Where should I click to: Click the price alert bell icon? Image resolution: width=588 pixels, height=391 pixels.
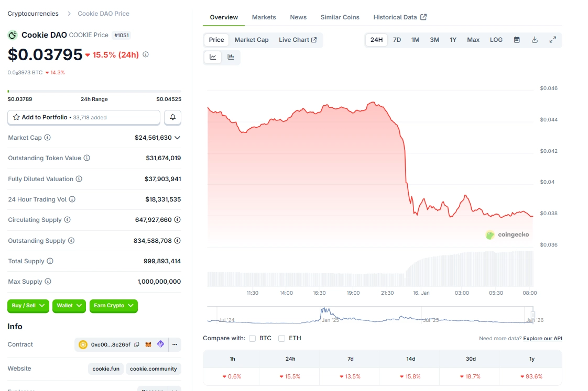tap(172, 117)
